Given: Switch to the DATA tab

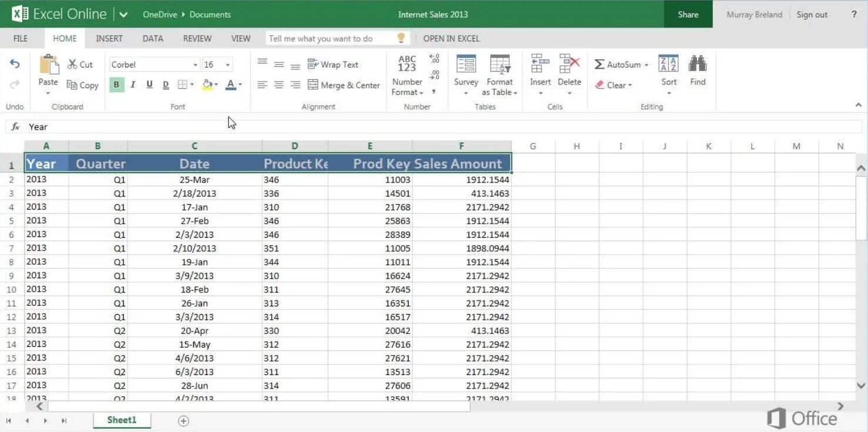Looking at the screenshot, I should tap(153, 38).
